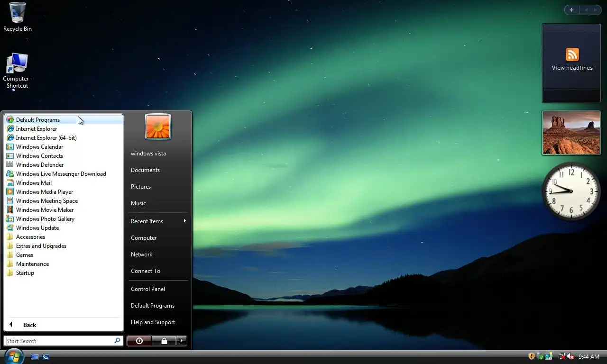This screenshot has width=607, height=364.
Task: Click the sidebar add gadget plus button
Action: (571, 10)
